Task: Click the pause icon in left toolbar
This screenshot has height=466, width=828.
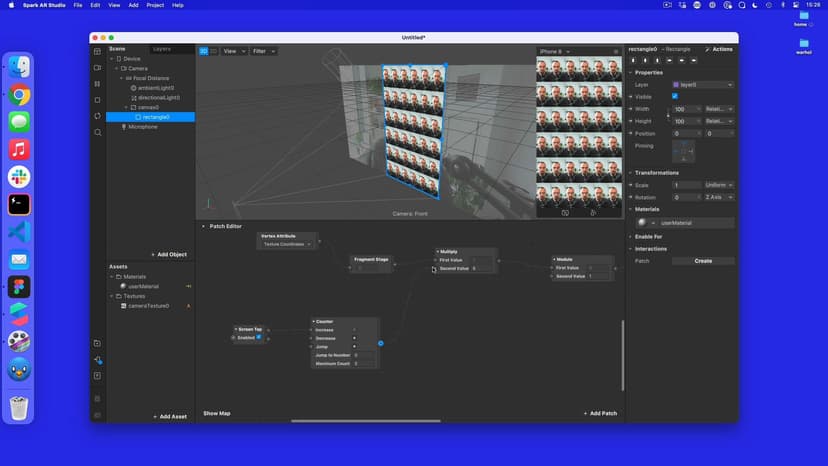Action: pyautogui.click(x=97, y=83)
